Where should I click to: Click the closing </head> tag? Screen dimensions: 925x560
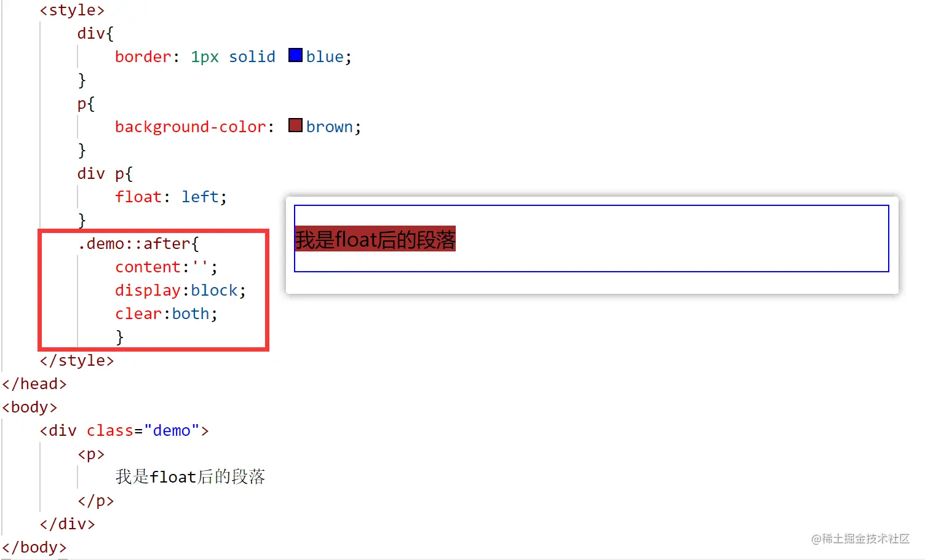34,384
